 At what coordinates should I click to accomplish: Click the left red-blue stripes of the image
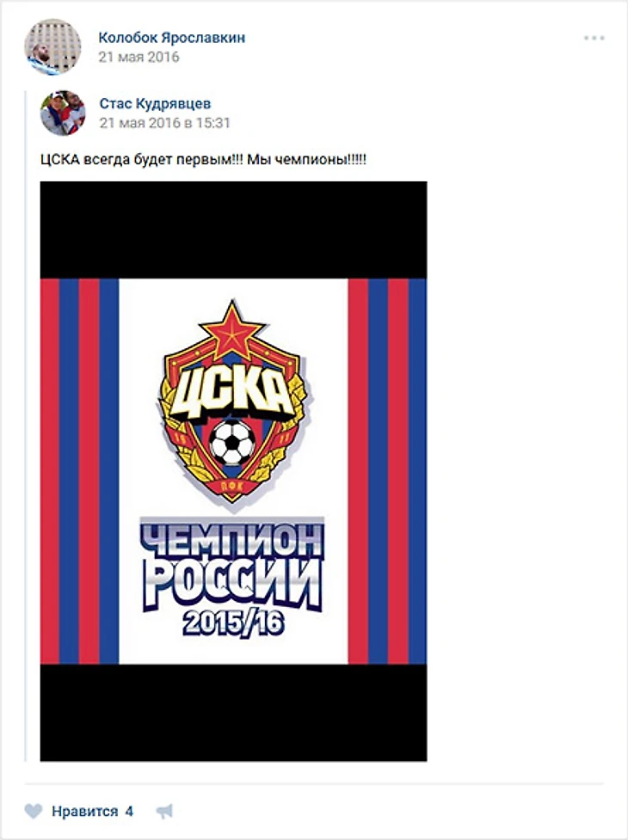click(x=79, y=471)
